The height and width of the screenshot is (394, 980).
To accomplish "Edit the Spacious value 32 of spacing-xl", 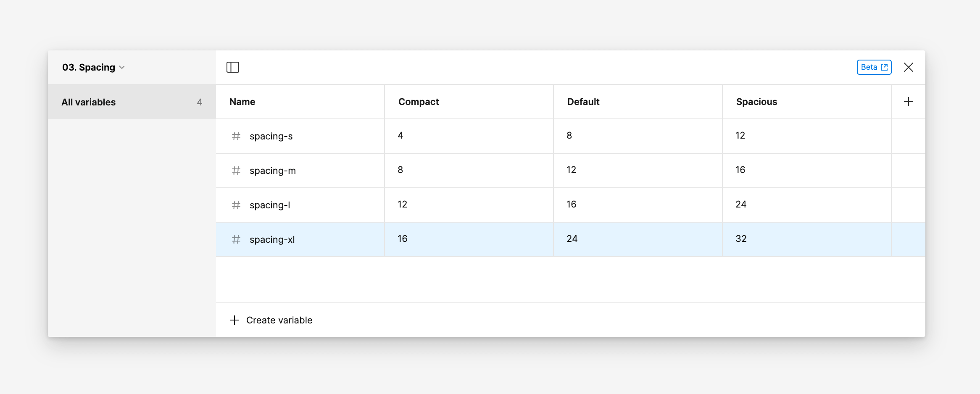I will pos(807,239).
